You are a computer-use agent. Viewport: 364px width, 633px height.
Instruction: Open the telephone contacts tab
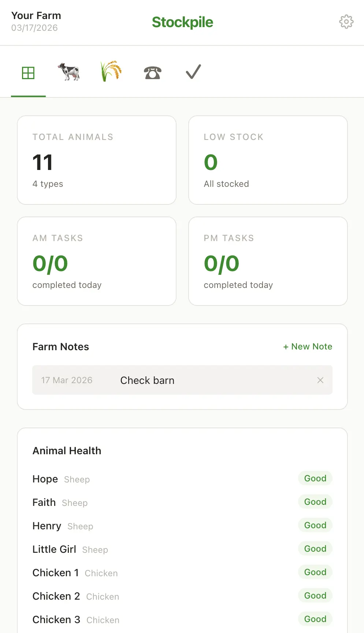[152, 73]
